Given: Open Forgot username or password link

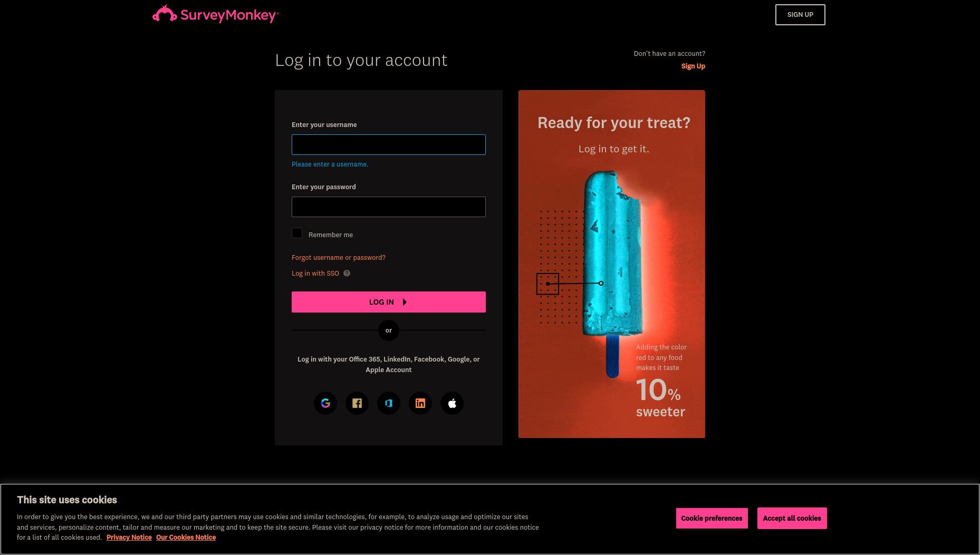Looking at the screenshot, I should coord(339,258).
